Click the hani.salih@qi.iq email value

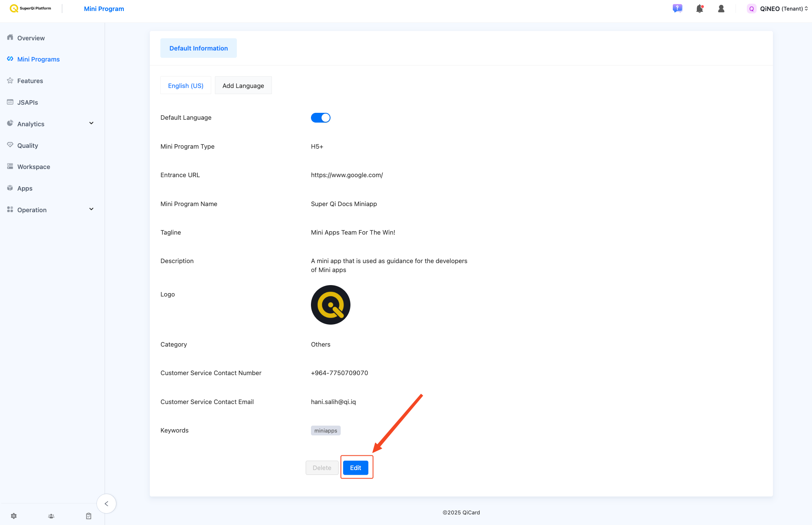[x=333, y=402]
